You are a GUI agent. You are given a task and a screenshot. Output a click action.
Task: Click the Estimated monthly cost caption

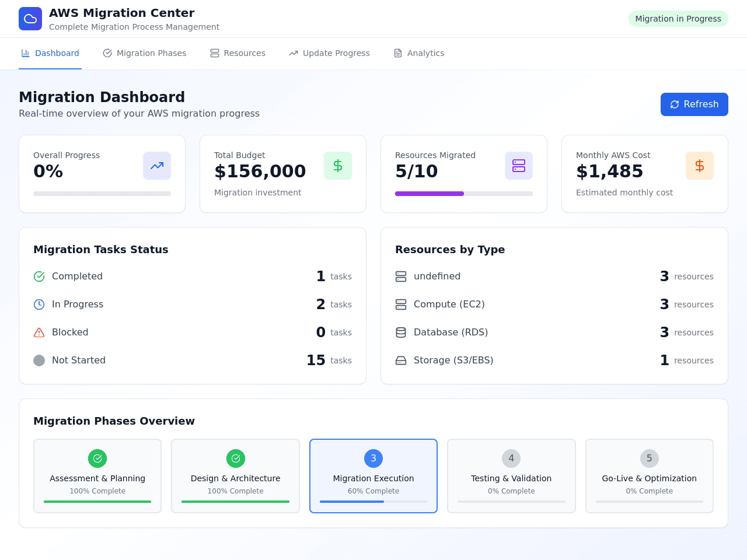click(x=624, y=192)
